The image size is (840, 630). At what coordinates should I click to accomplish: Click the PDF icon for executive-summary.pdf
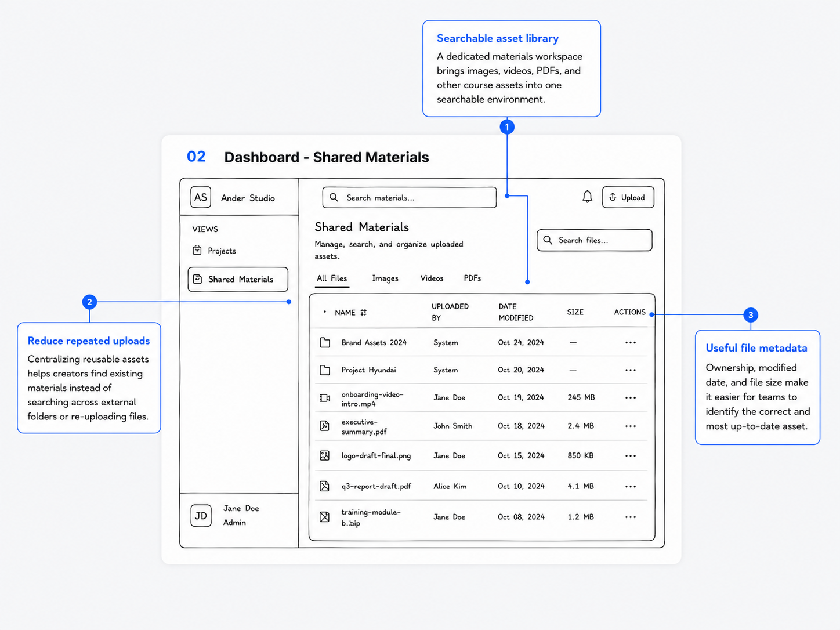325,426
